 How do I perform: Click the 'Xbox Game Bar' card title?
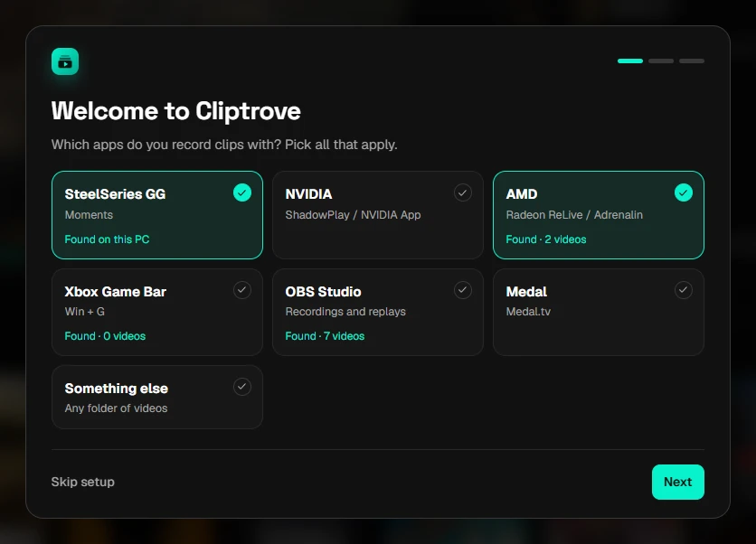click(115, 292)
